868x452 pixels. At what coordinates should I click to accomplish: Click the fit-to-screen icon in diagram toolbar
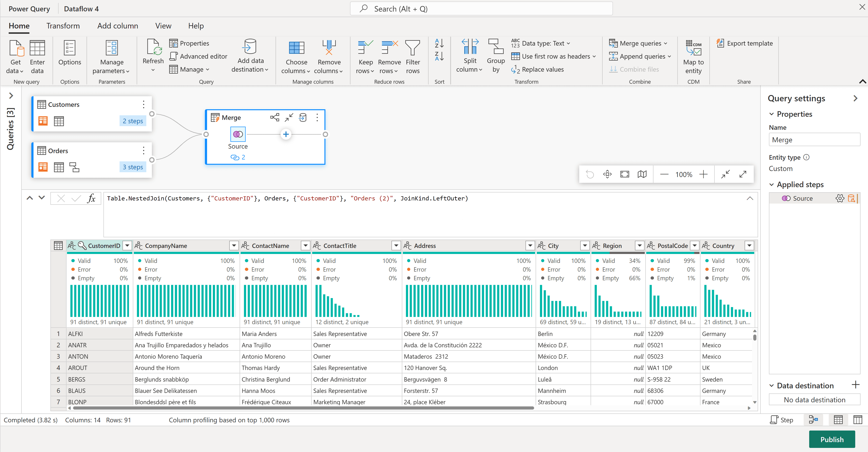(624, 174)
